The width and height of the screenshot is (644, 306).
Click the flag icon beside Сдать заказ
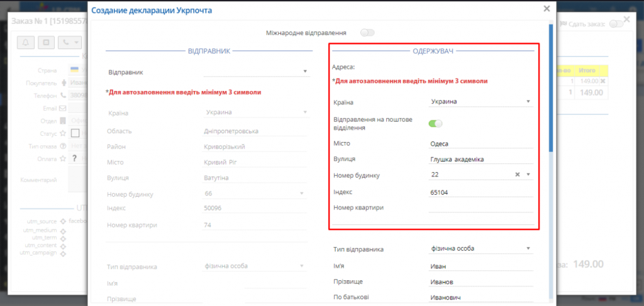pos(563,25)
